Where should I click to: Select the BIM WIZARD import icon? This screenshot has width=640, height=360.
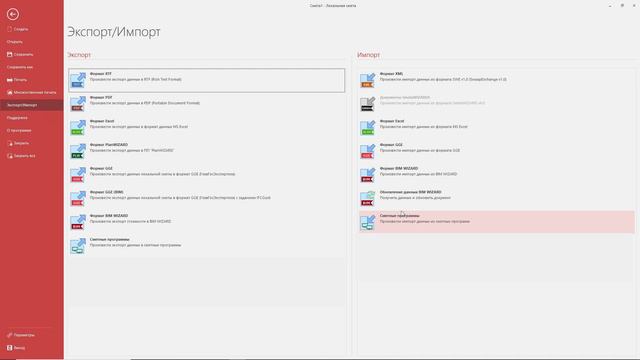(x=368, y=175)
